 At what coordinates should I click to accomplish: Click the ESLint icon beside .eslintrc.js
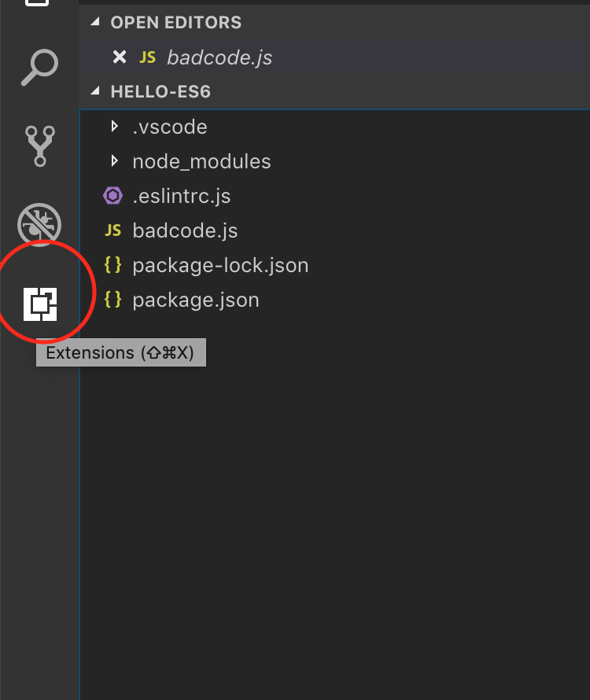pos(112,196)
